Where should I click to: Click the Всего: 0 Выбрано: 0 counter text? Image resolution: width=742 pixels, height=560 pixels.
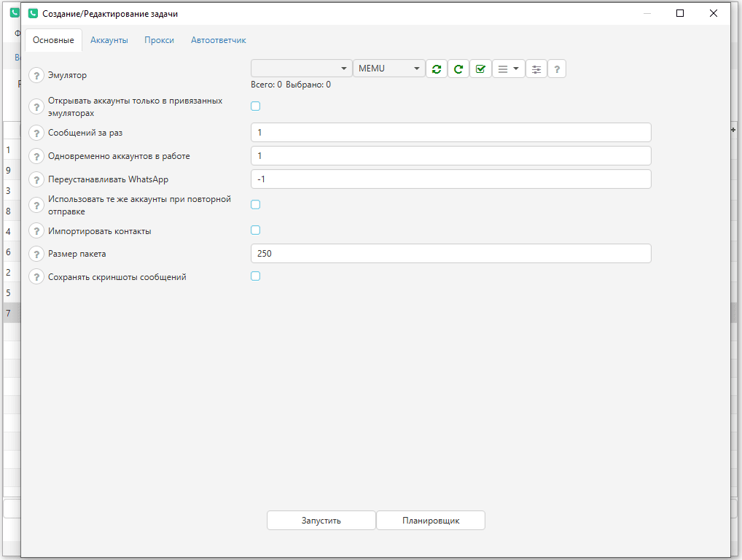pos(291,85)
